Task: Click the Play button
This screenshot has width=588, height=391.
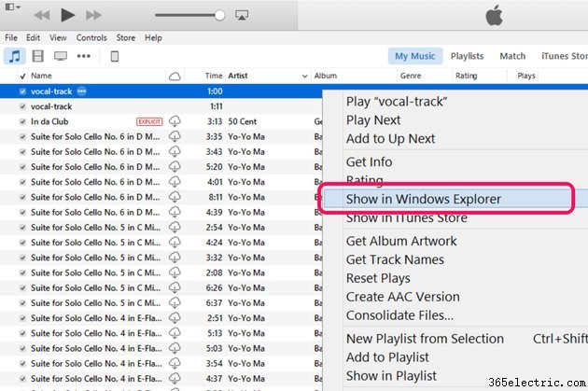Action: (x=67, y=15)
